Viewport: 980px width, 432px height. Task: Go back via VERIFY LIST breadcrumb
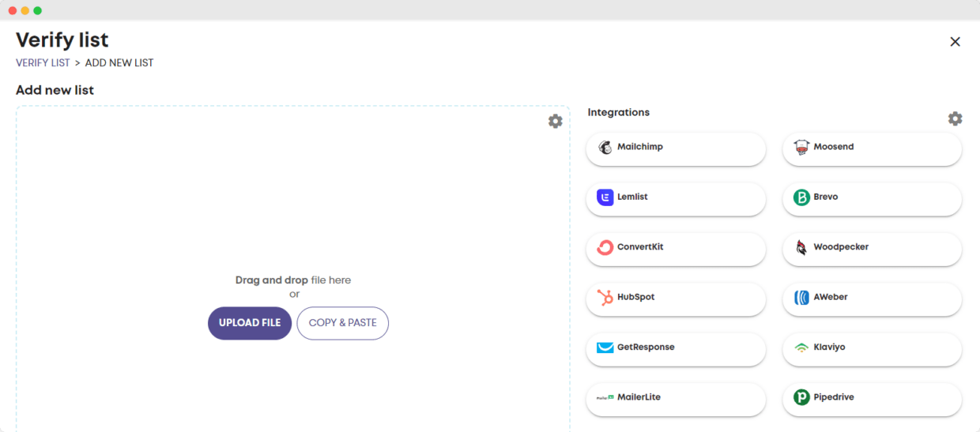point(43,63)
